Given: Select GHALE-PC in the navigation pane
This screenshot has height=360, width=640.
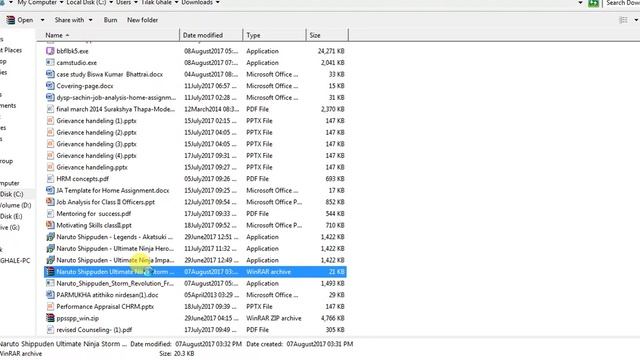Looking at the screenshot, I should tap(15, 261).
